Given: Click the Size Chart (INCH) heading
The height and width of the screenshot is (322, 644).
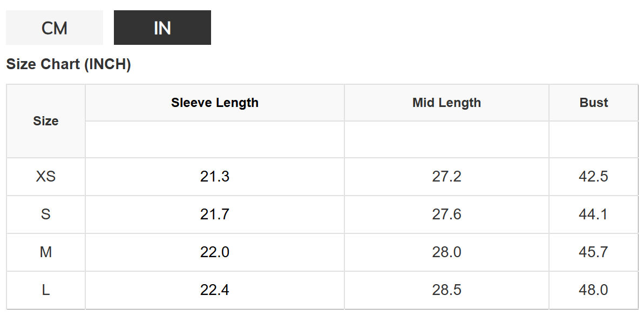Looking at the screenshot, I should tap(69, 64).
